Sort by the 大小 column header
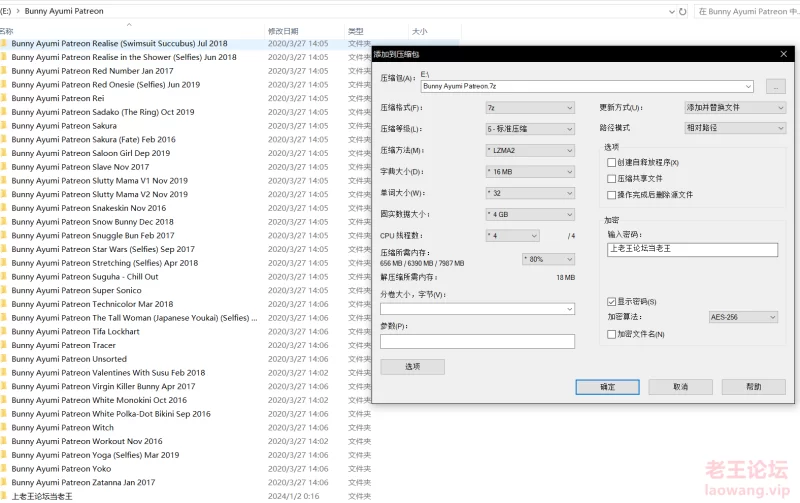Image resolution: width=800 pixels, height=503 pixels. coord(419,32)
